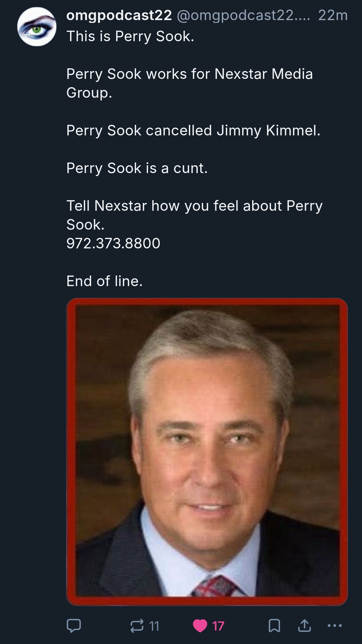Viewport: 362px width, 644px height.
Task: Tap the phone number 972.373.8800
Action: pyautogui.click(x=113, y=243)
